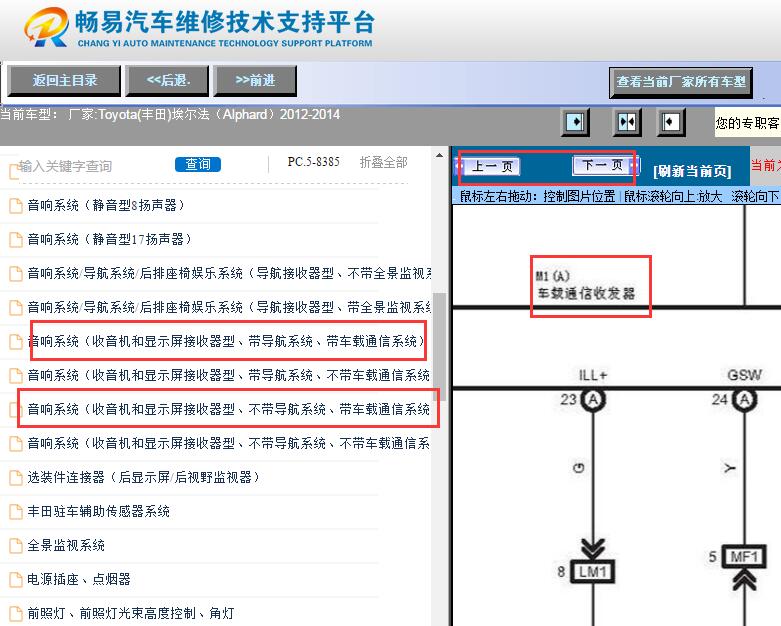
Task: Open 全景监视系统 entry
Action: [66, 545]
